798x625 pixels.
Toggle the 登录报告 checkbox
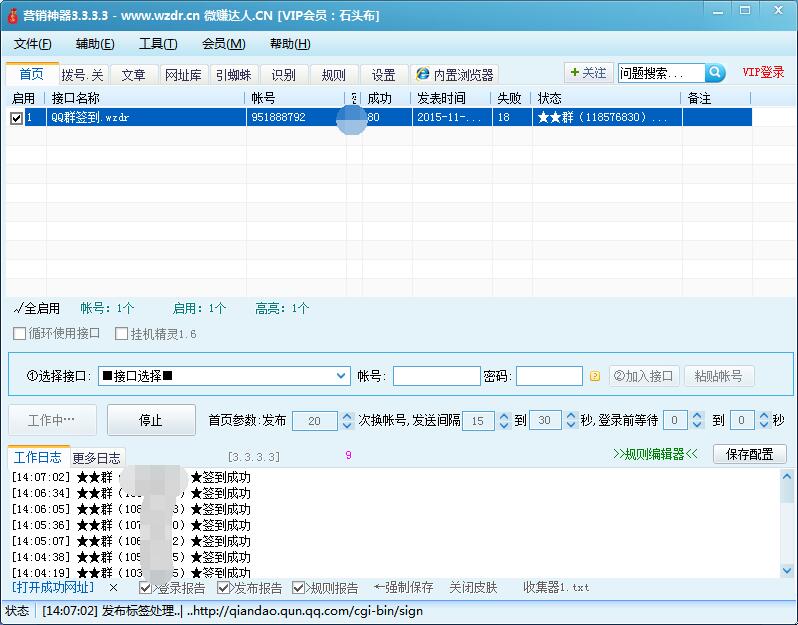click(145, 588)
